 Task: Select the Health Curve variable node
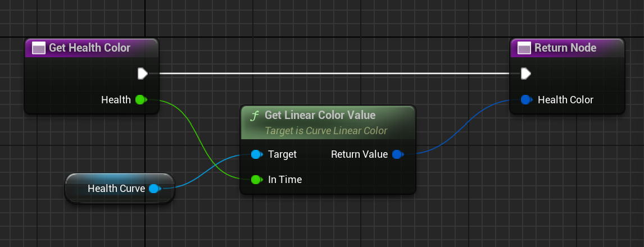pyautogui.click(x=116, y=189)
